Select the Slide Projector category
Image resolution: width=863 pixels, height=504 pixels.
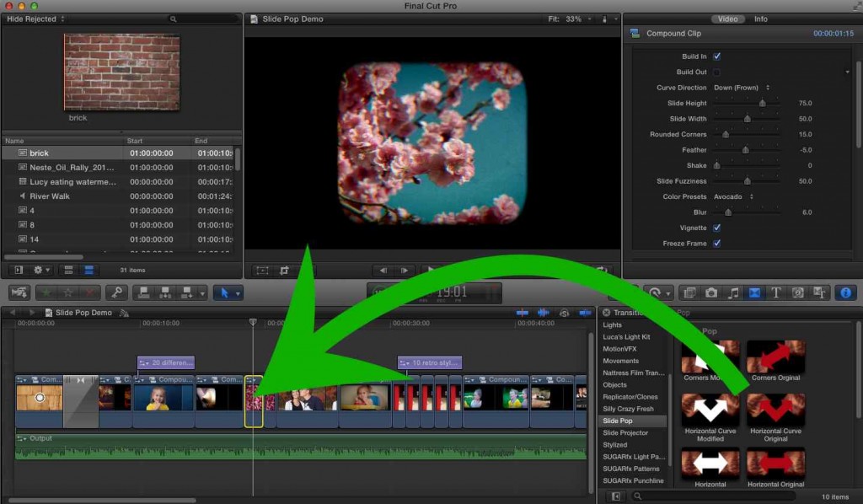click(633, 433)
